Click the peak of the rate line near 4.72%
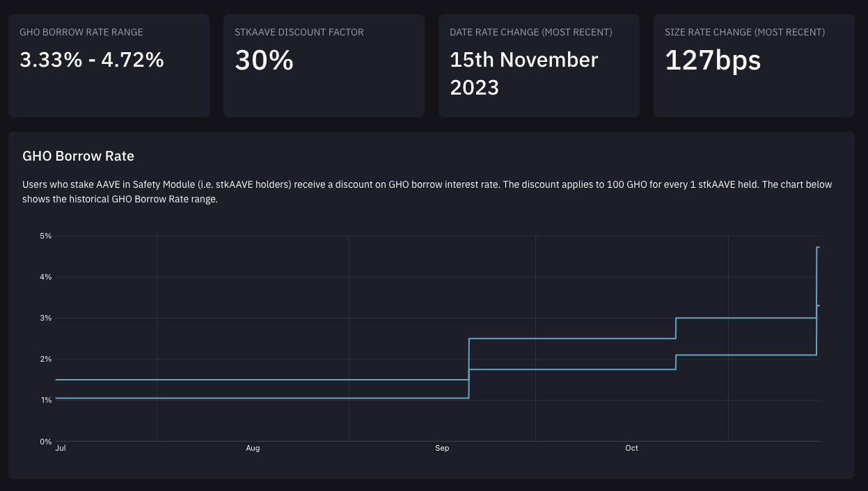The height and width of the screenshot is (491, 868). tap(818, 248)
